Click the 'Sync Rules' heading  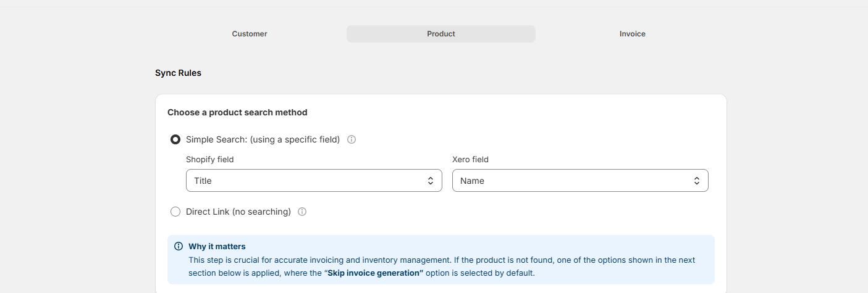(178, 73)
